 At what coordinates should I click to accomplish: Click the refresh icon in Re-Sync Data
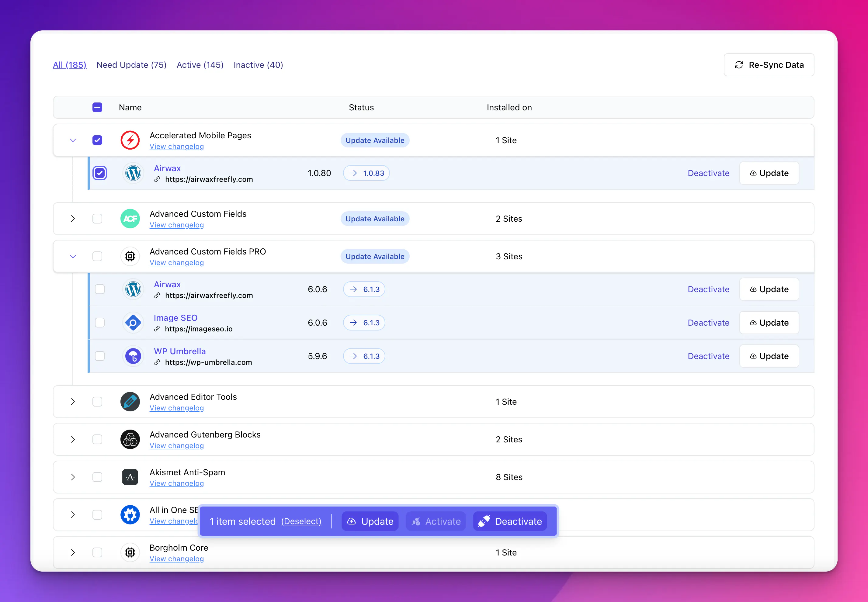point(739,65)
